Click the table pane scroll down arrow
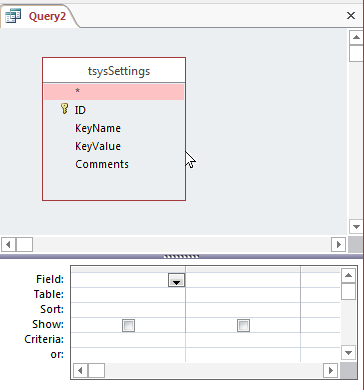364x390 pixels. pos(356,227)
